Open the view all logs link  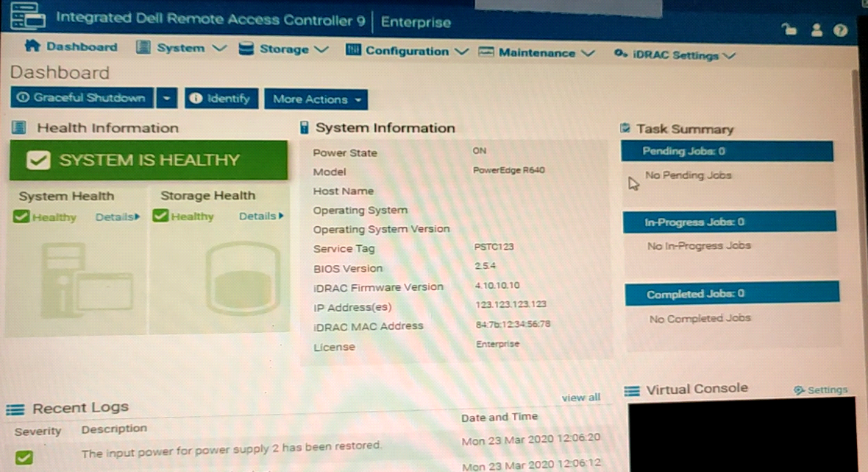580,398
